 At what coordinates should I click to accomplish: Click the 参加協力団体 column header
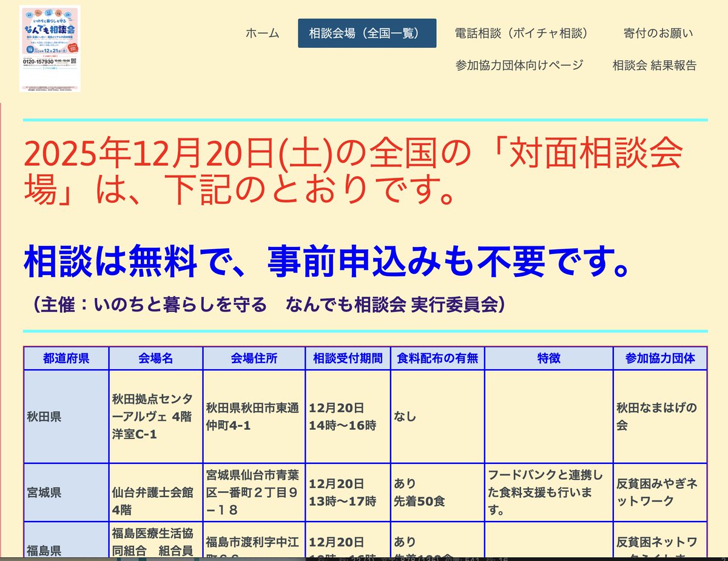point(661,358)
